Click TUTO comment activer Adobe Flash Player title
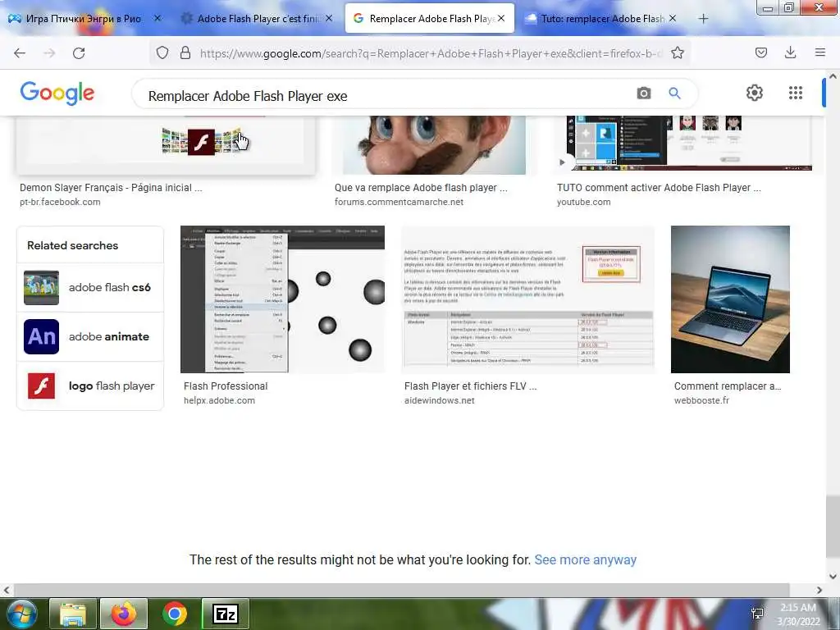This screenshot has height=630, width=840. [x=659, y=188]
